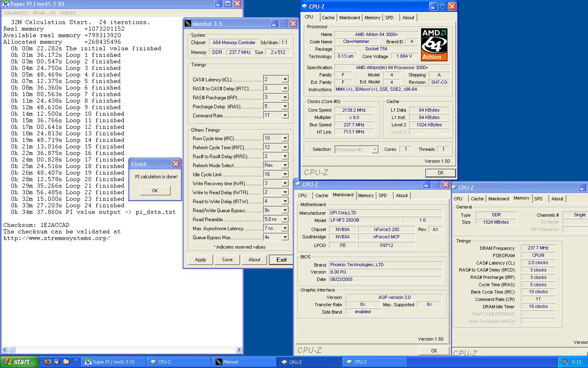Screen dimensions: 588x368
Task: Click the Super PI title bar icon
Action: click(5, 4)
